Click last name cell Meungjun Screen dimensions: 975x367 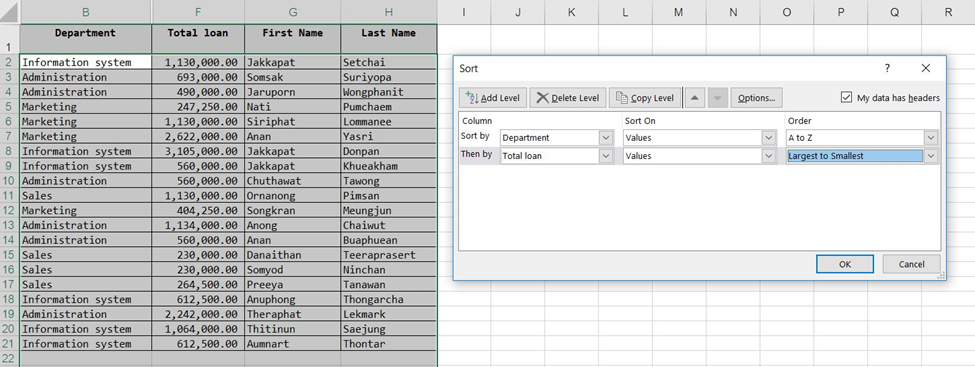coord(389,210)
